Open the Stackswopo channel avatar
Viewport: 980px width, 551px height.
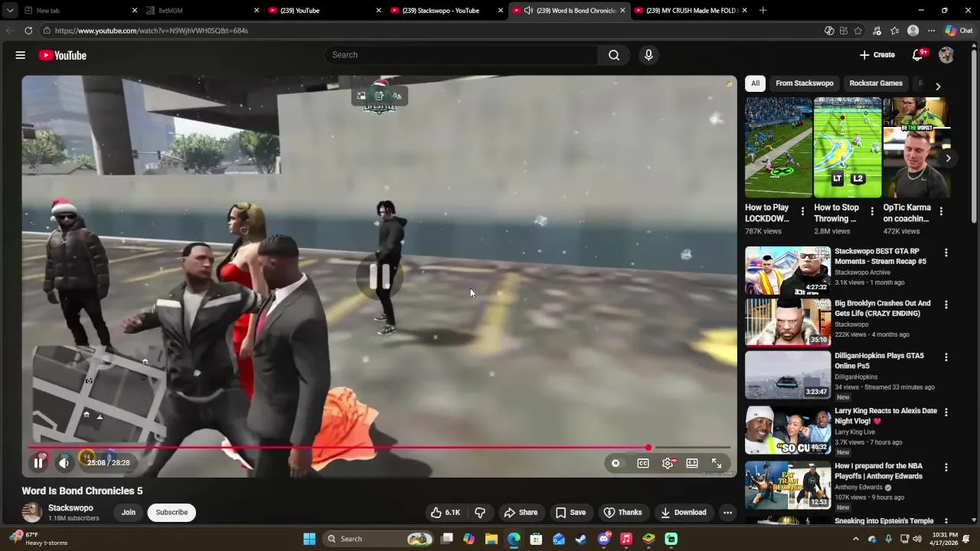click(31, 513)
